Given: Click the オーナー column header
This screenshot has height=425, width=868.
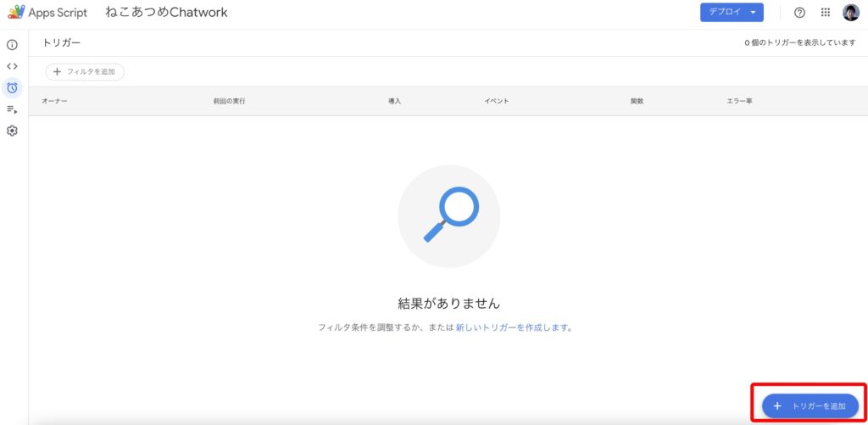Looking at the screenshot, I should pos(54,102).
